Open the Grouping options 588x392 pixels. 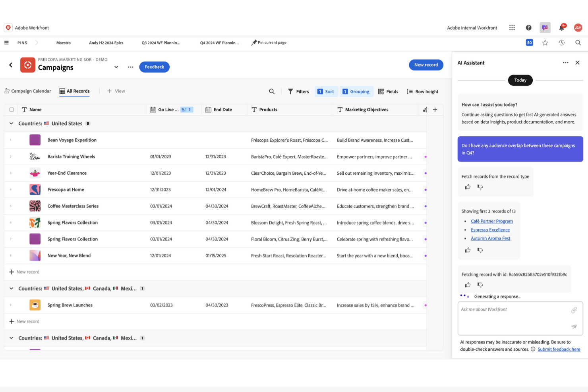coord(356,91)
